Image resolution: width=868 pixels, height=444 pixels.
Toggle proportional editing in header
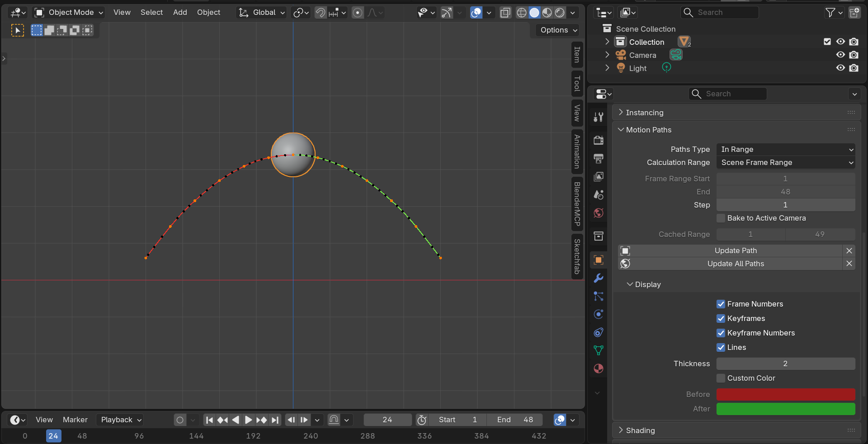click(358, 13)
